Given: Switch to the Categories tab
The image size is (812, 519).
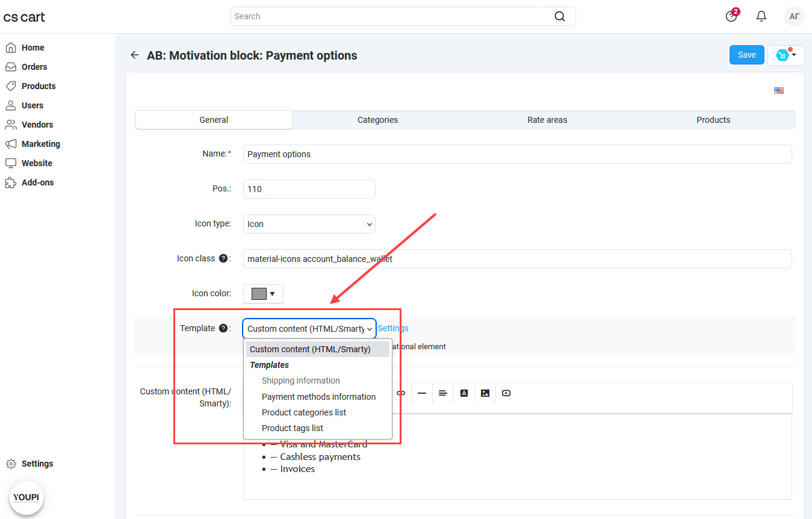Looking at the screenshot, I should (x=377, y=120).
